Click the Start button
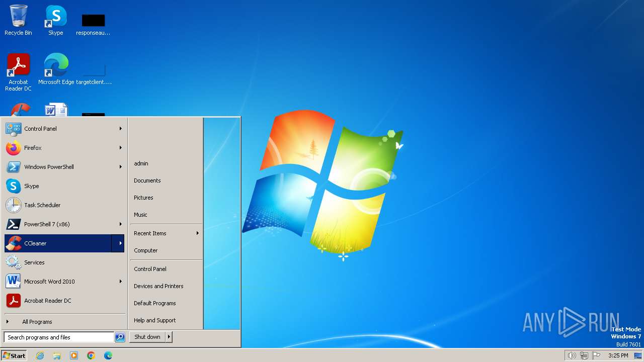The width and height of the screenshot is (644, 362). pyautogui.click(x=14, y=355)
